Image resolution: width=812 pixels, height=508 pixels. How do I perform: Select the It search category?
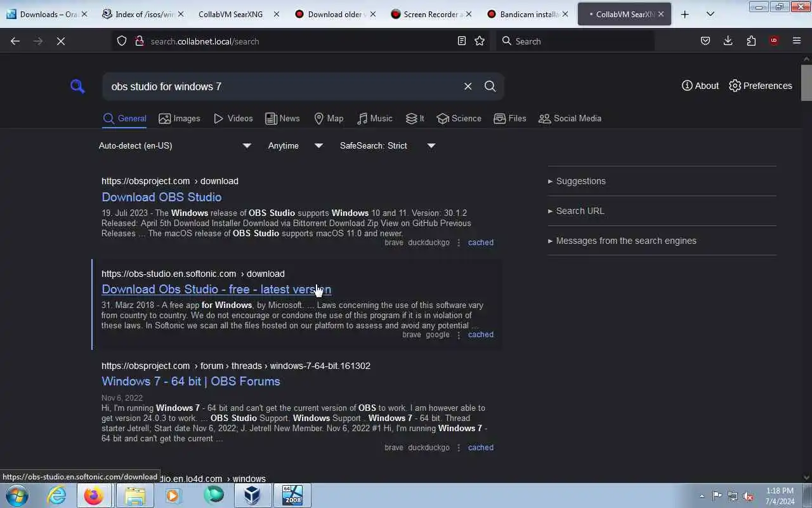click(415, 118)
